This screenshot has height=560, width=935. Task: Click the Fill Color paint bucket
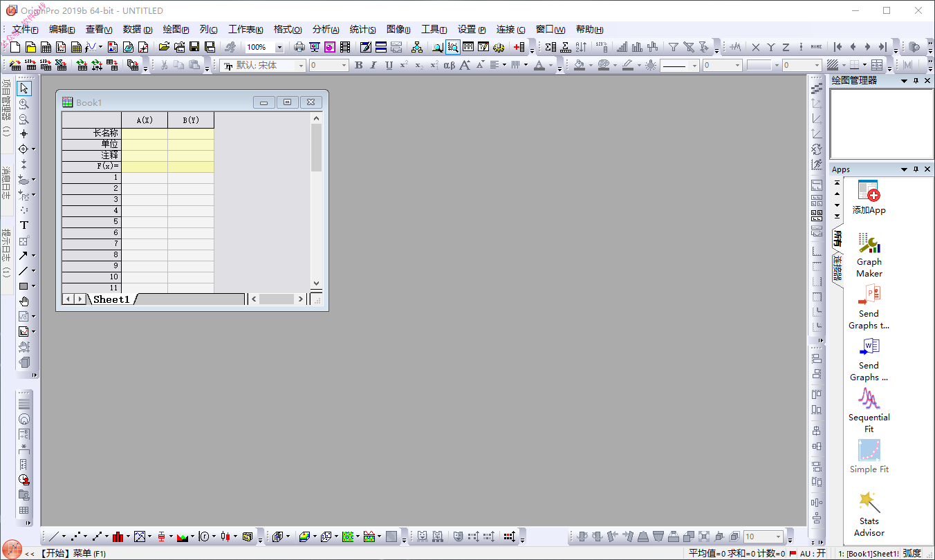pos(580,65)
